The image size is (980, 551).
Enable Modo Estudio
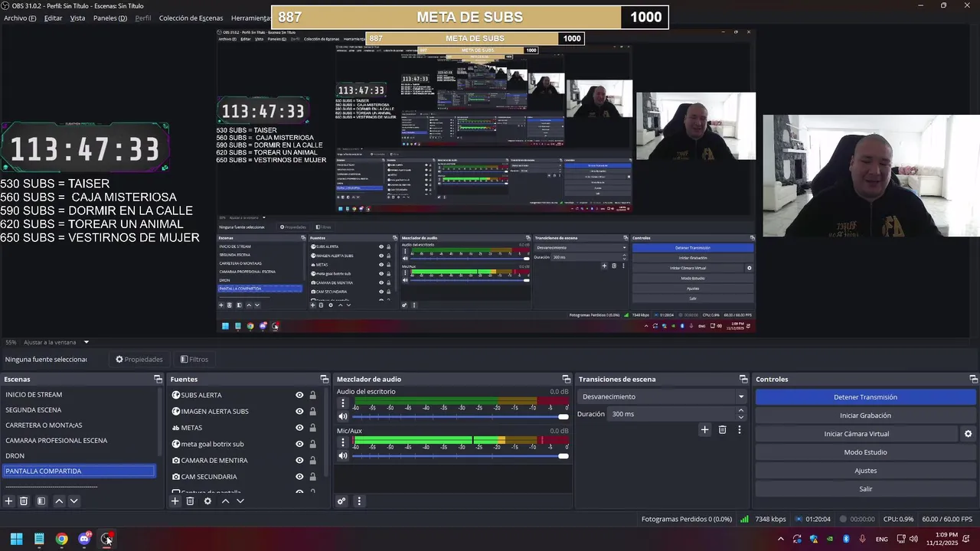point(865,452)
